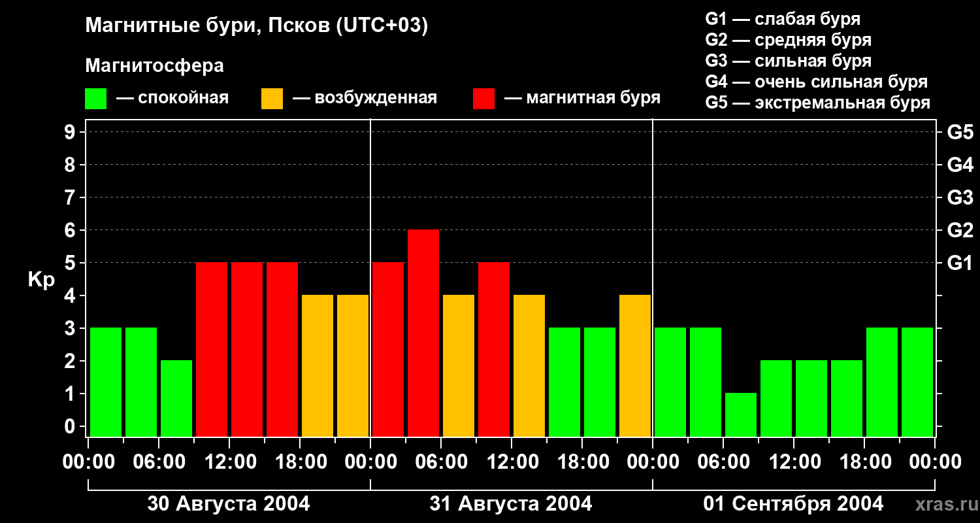Screen dimensions: 980x523
Task: Select the "G3 — сильная буря" legend line
Action: pos(789,61)
